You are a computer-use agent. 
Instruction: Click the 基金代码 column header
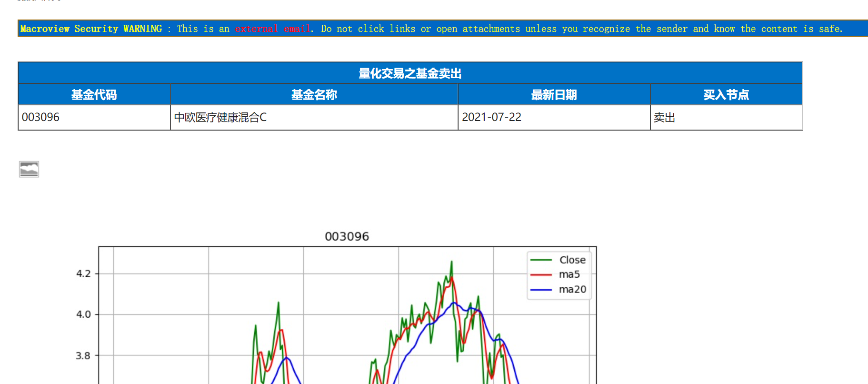94,95
